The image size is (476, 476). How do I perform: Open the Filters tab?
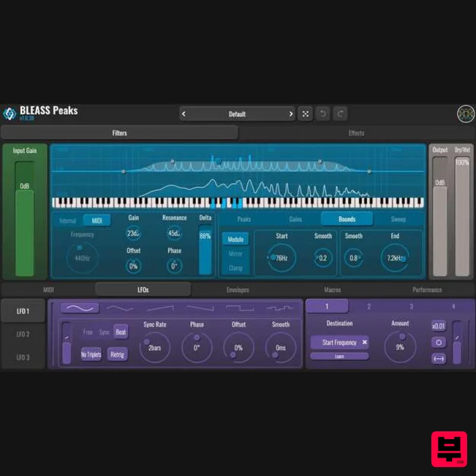coord(120,133)
